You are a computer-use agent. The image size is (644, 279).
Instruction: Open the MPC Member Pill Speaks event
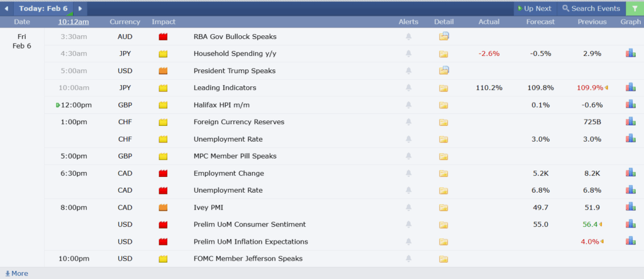(x=235, y=156)
